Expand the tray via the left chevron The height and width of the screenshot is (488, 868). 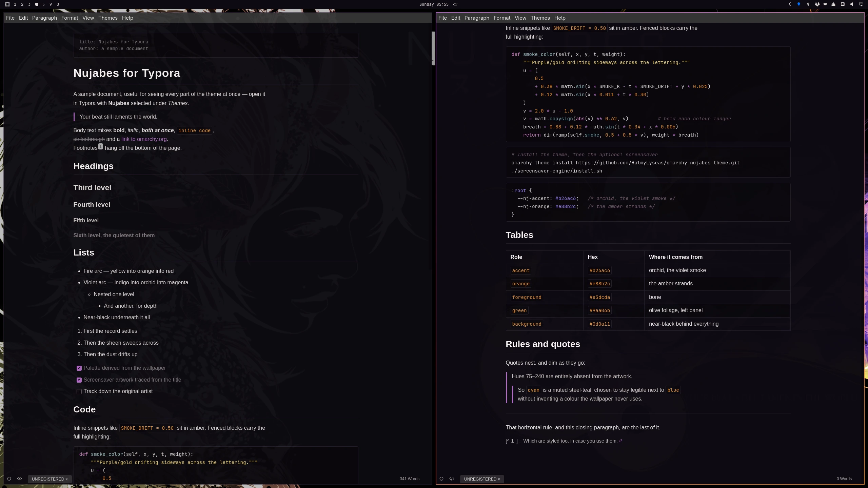pos(790,4)
